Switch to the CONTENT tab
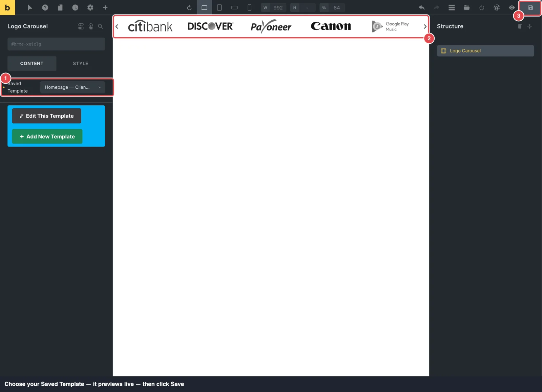The height and width of the screenshot is (392, 542). coord(32,63)
